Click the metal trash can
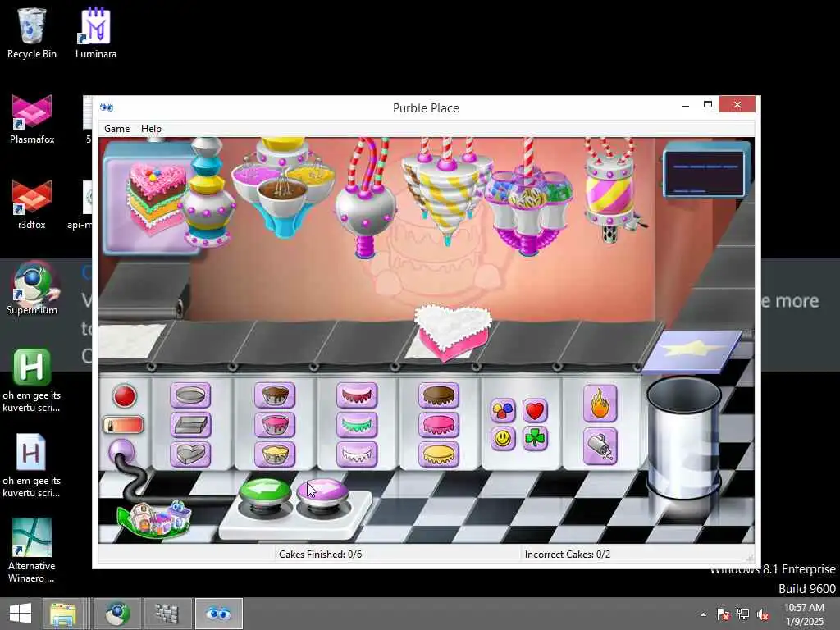 point(683,437)
